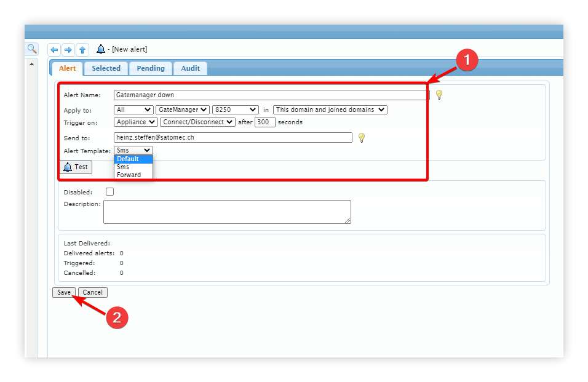The width and height of the screenshot is (588, 382).
Task: Click the Alert Name text field
Action: [x=271, y=95]
